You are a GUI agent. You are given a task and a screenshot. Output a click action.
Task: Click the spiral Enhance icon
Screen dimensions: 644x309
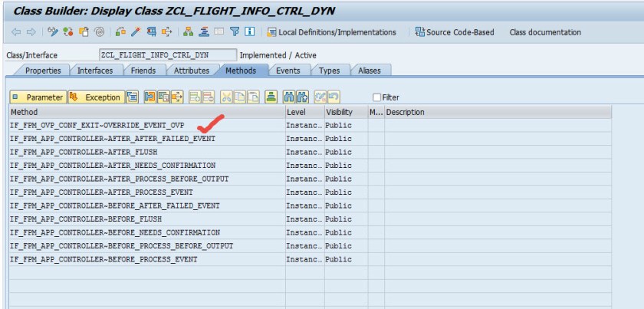[x=99, y=32]
